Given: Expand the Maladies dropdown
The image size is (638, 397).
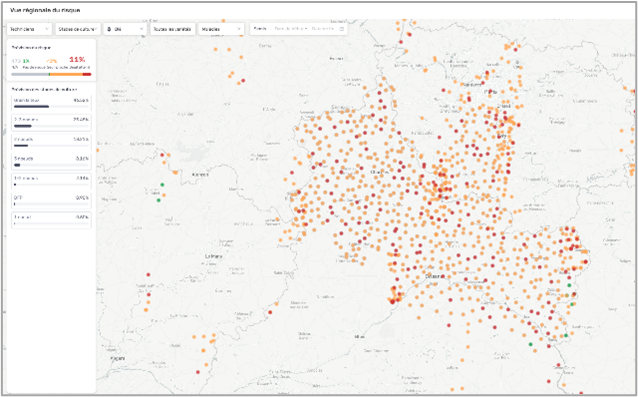Looking at the screenshot, I should [x=221, y=29].
